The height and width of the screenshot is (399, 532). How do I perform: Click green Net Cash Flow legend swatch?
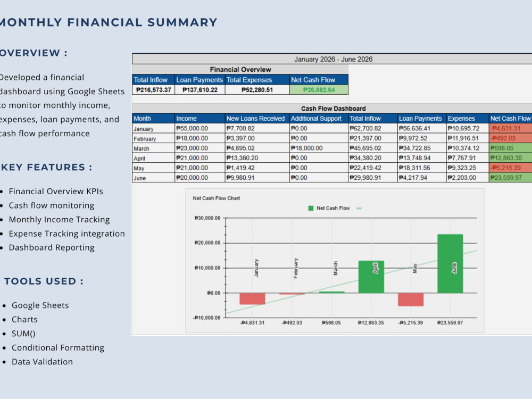click(311, 209)
